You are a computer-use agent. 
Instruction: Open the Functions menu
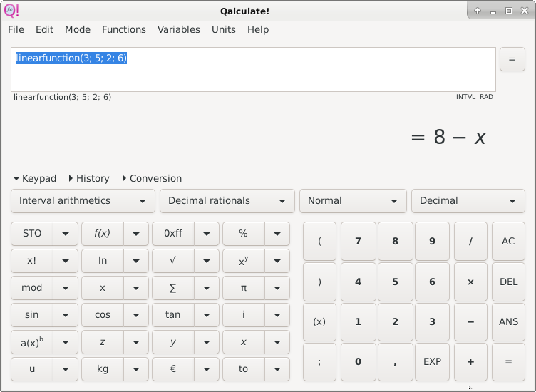(123, 29)
